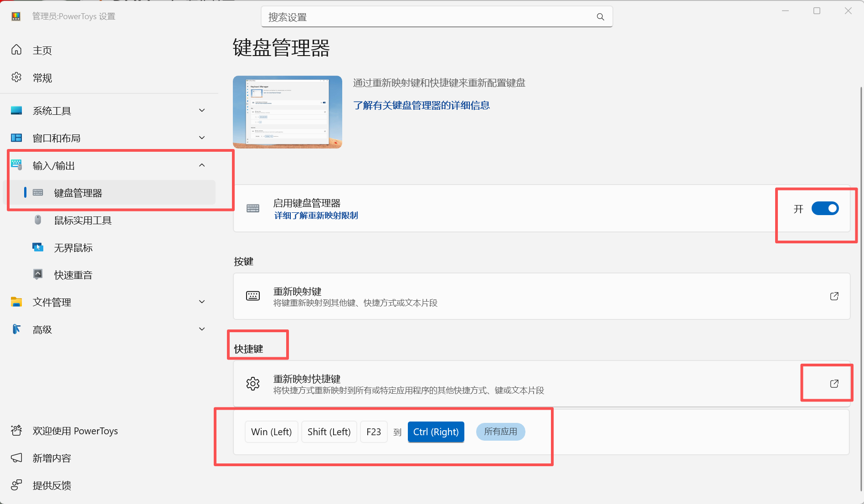Click the keyboard icon in 重新映射键 card
The height and width of the screenshot is (504, 864).
point(253,296)
